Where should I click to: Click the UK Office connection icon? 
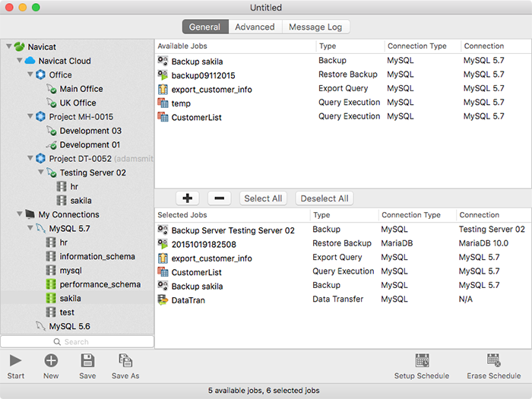[x=52, y=103]
